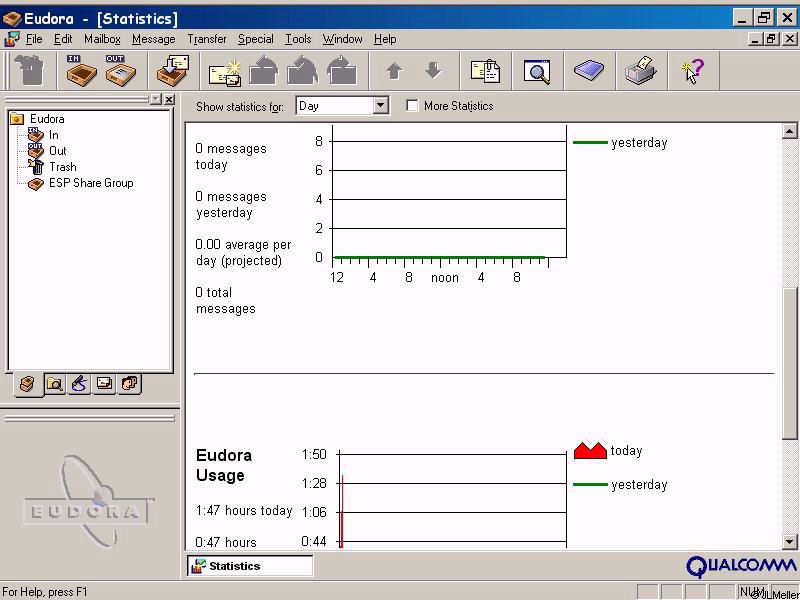
Task: Open the Address Book toolbar icon
Action: [x=589, y=70]
